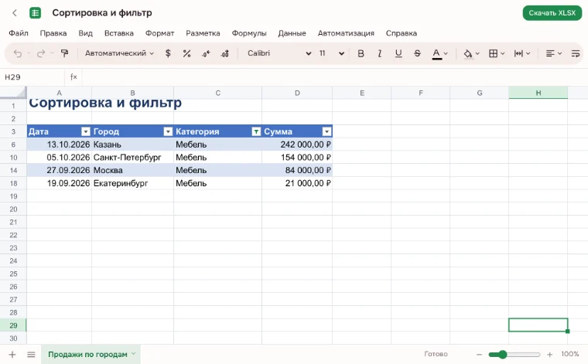This screenshot has width=588, height=364.
Task: Click the H29 cell name box
Action: coord(32,77)
